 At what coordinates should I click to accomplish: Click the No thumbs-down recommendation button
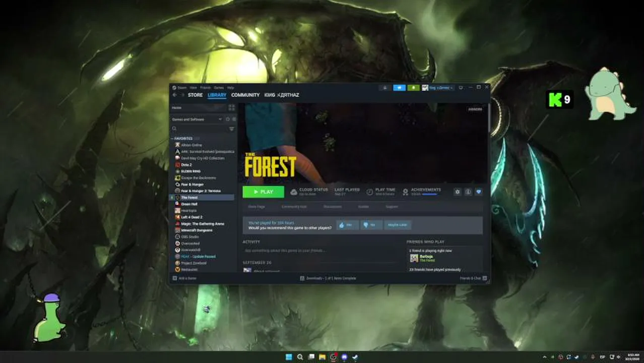[371, 225]
